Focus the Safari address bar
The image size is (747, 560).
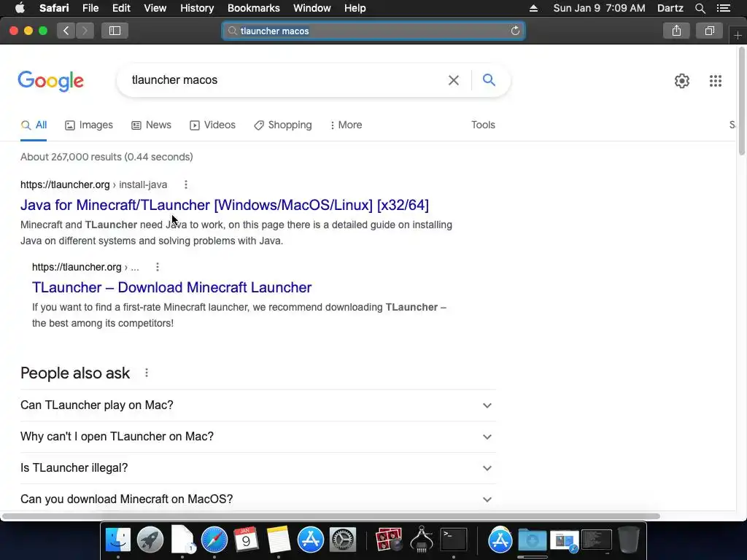[x=373, y=31]
